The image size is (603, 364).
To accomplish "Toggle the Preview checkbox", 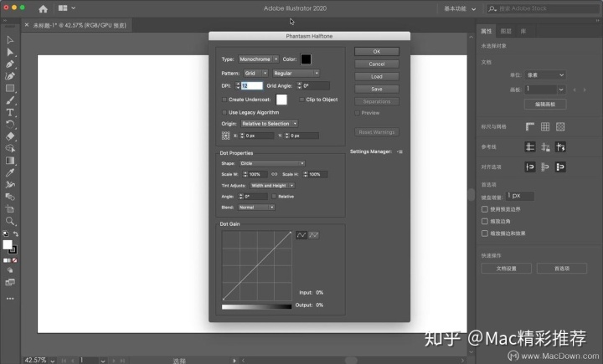I will pyautogui.click(x=357, y=113).
